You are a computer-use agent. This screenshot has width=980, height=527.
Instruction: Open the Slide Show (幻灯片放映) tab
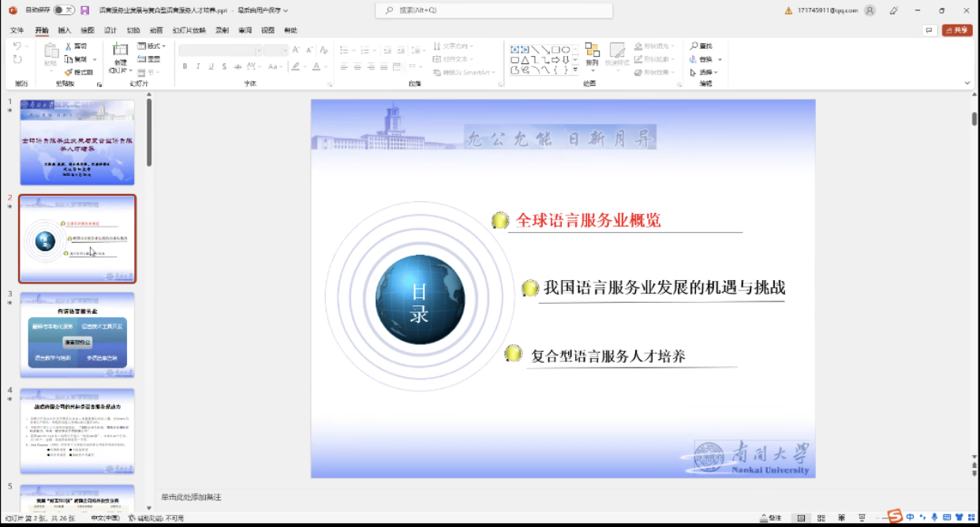pyautogui.click(x=189, y=30)
